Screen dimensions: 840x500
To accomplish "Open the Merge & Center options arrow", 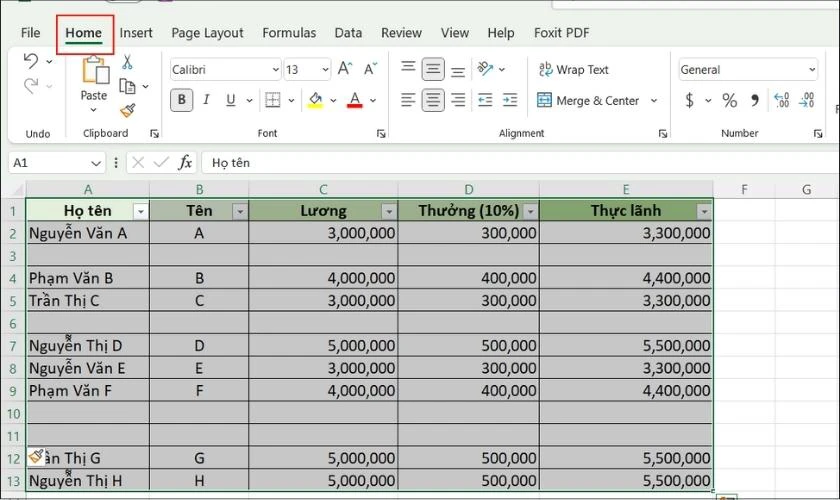I will click(654, 100).
